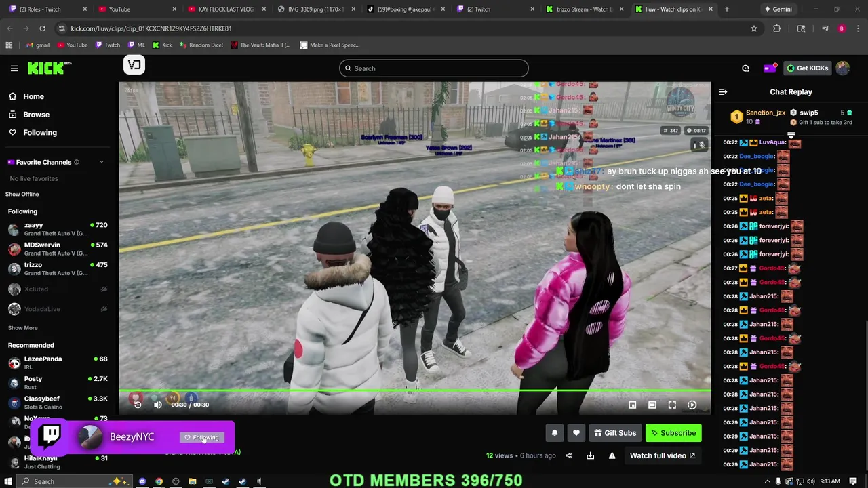Open zaayy's channel from Following list
868x488 pixels.
58,229
